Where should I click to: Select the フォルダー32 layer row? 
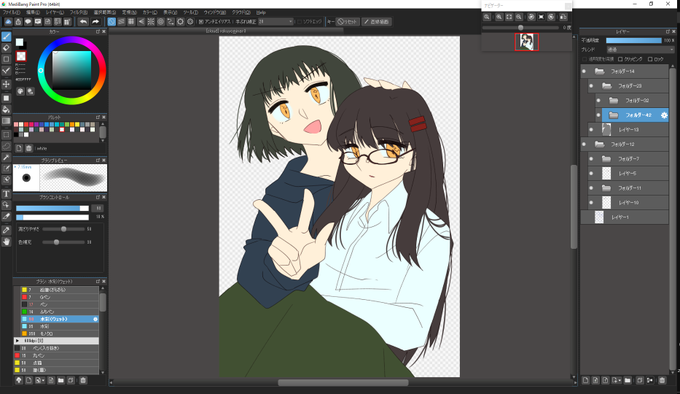point(632,101)
